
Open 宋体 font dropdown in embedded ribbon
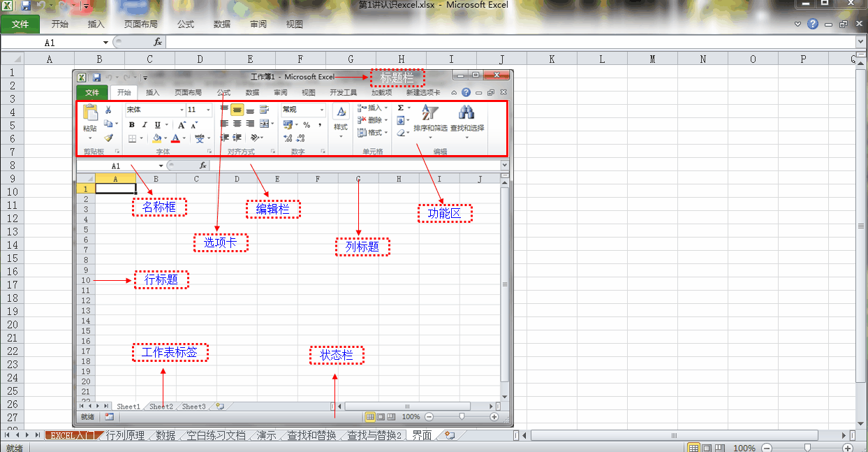182,110
